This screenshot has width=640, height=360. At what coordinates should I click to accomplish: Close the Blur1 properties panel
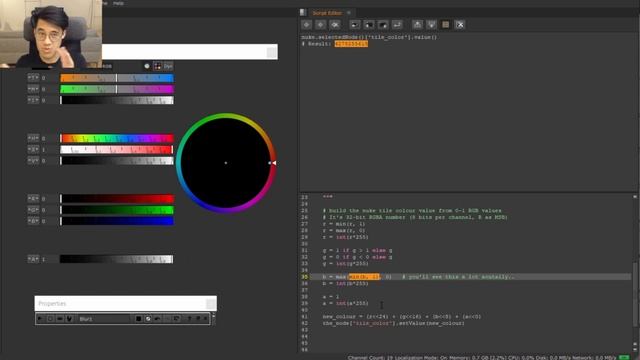(x=205, y=318)
